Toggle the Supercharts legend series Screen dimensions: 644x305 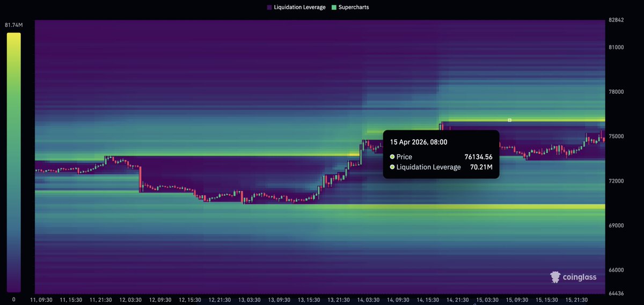coord(350,8)
